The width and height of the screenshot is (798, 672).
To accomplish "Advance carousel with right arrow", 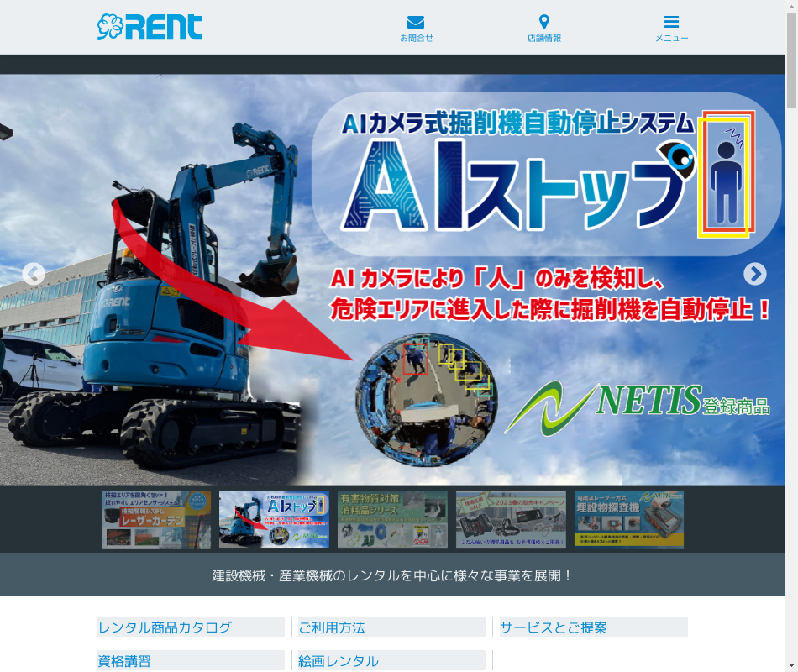I will pos(754,275).
